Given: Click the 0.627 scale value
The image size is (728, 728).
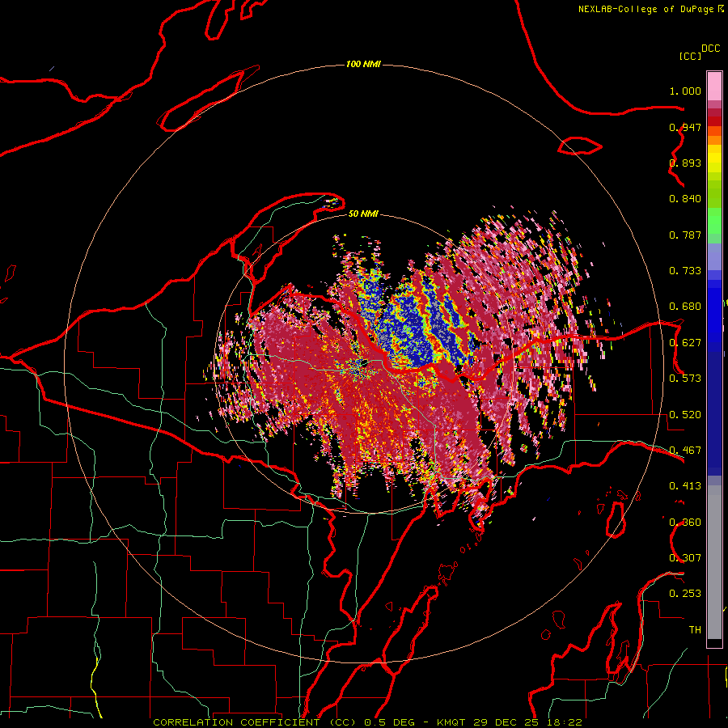Looking at the screenshot, I should tap(685, 343).
